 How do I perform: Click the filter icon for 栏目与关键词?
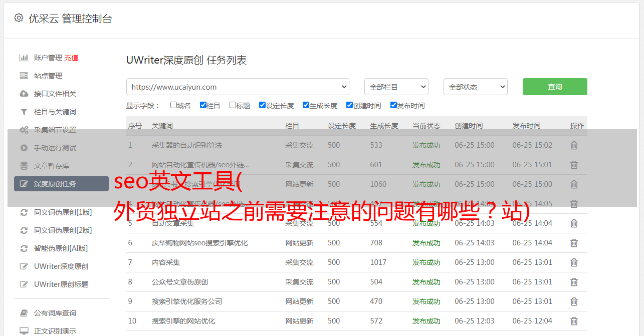click(24, 112)
